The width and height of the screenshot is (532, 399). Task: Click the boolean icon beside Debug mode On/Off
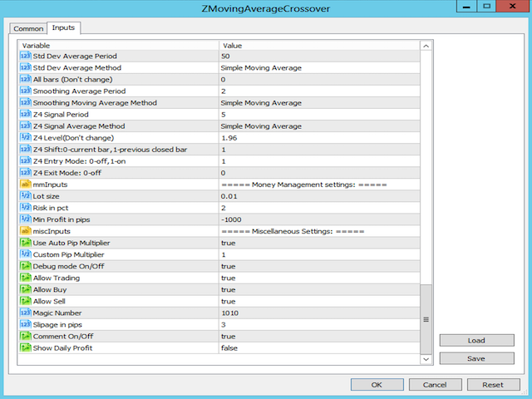[26, 266]
